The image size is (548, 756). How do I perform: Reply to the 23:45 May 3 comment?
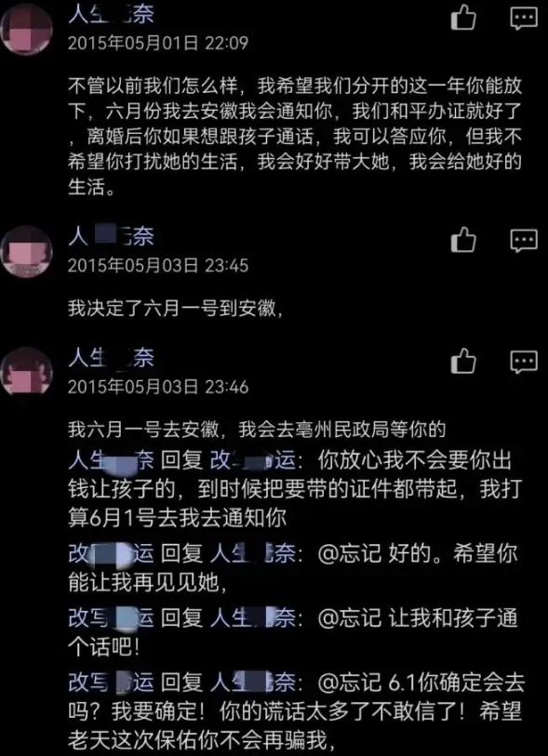(x=524, y=240)
